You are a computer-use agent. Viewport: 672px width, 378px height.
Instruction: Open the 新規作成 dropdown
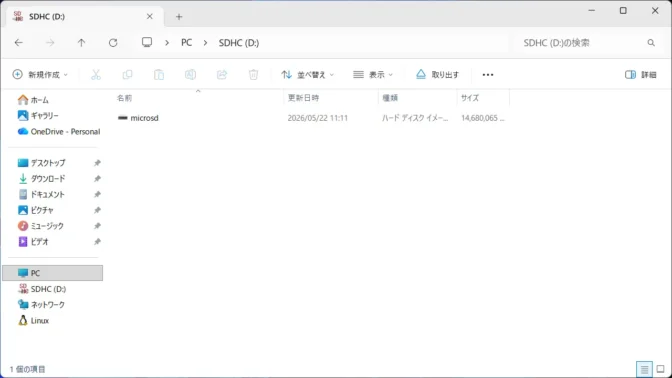[40, 75]
